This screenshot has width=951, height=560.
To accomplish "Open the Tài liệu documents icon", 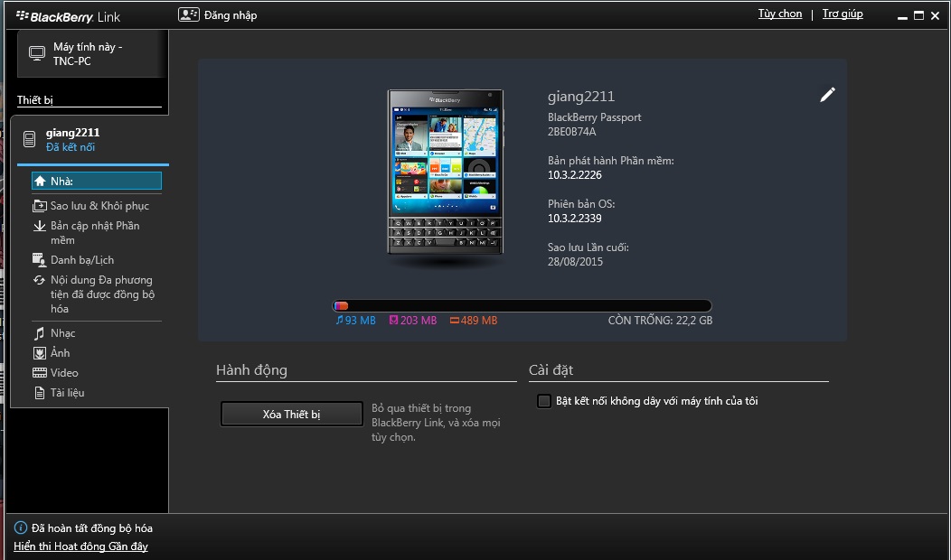I will tap(40, 393).
